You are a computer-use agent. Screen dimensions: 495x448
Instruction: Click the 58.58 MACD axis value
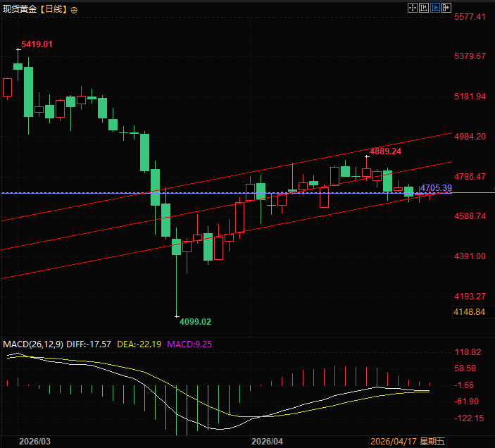[465, 368]
